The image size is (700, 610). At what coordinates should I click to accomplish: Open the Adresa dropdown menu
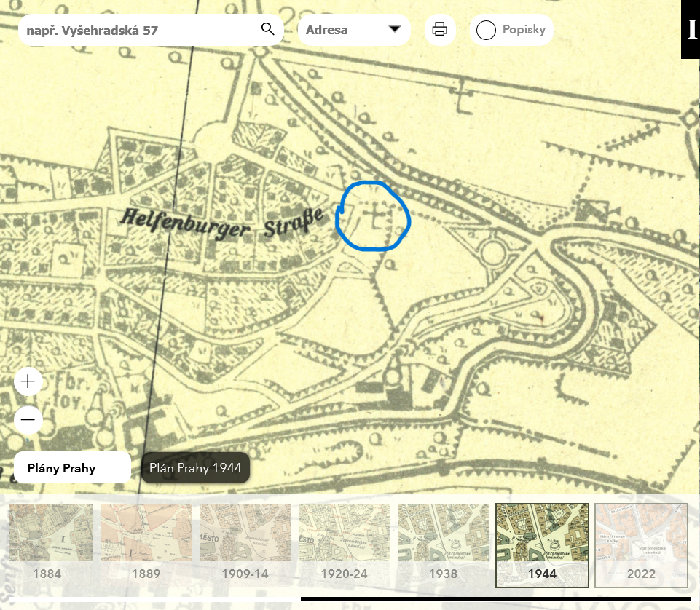coord(353,30)
